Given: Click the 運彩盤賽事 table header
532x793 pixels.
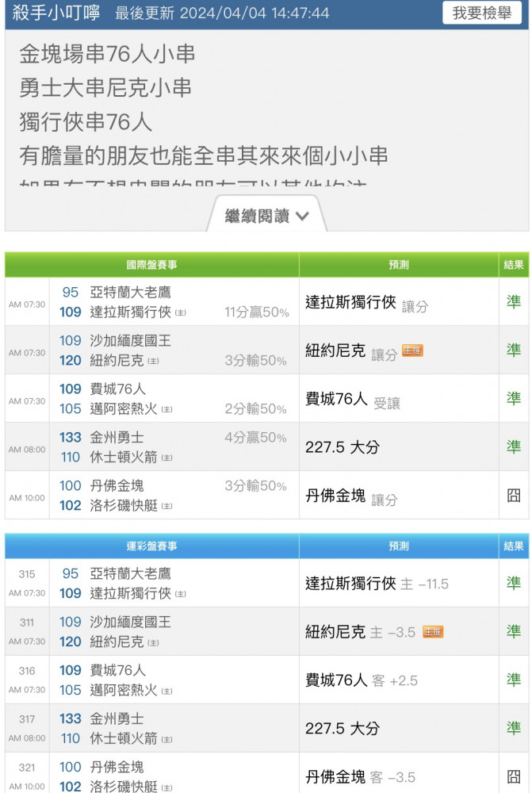Looking at the screenshot, I should (151, 546).
